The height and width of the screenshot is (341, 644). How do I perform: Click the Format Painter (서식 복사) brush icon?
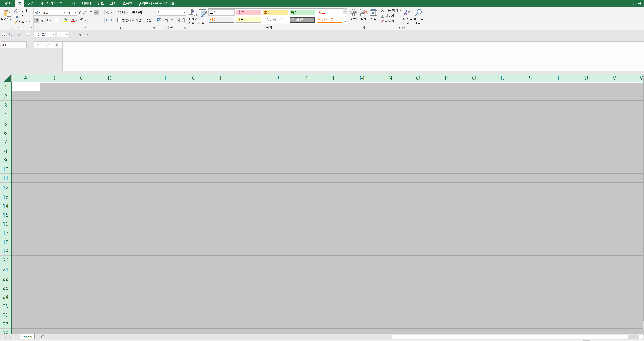(16, 22)
